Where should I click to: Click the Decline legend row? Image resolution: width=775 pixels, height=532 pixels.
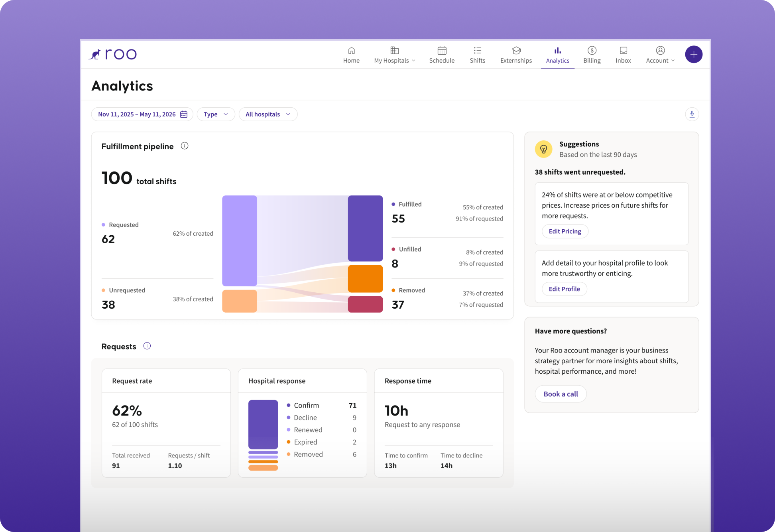tap(321, 418)
